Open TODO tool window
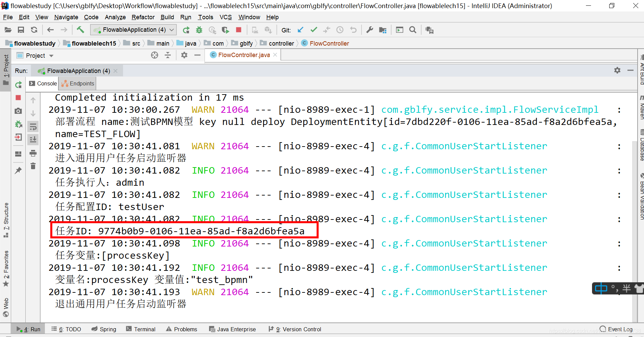Image resolution: width=644 pixels, height=337 pixels. point(66,329)
